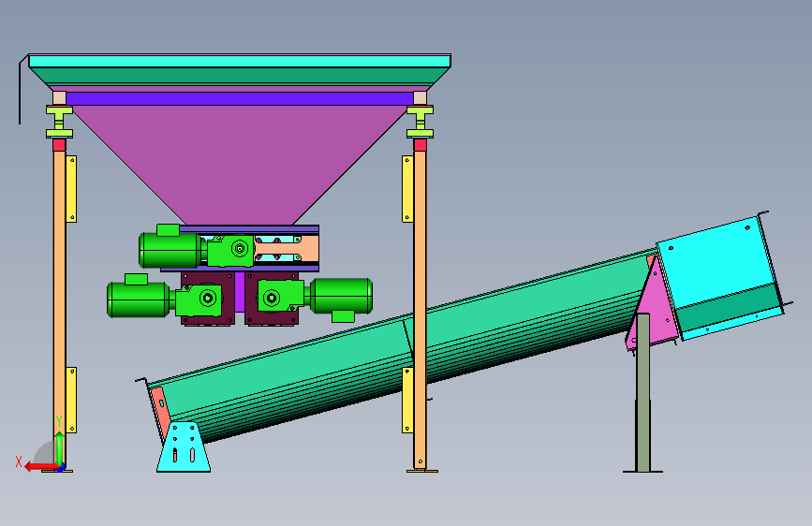Select the left orange support leg
Screen dimensions: 812x526
point(59,308)
